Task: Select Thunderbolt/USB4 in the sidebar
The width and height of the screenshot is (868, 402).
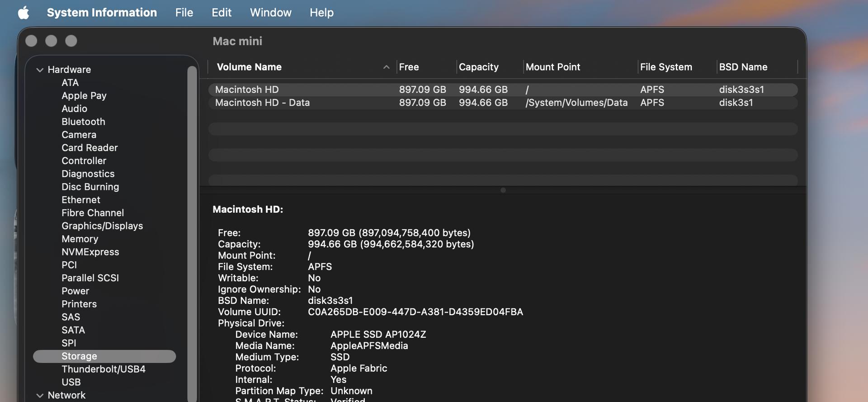Action: 104,369
